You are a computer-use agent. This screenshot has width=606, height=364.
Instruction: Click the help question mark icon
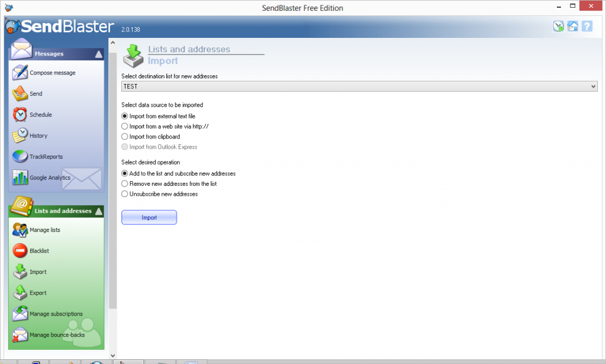[x=586, y=26]
